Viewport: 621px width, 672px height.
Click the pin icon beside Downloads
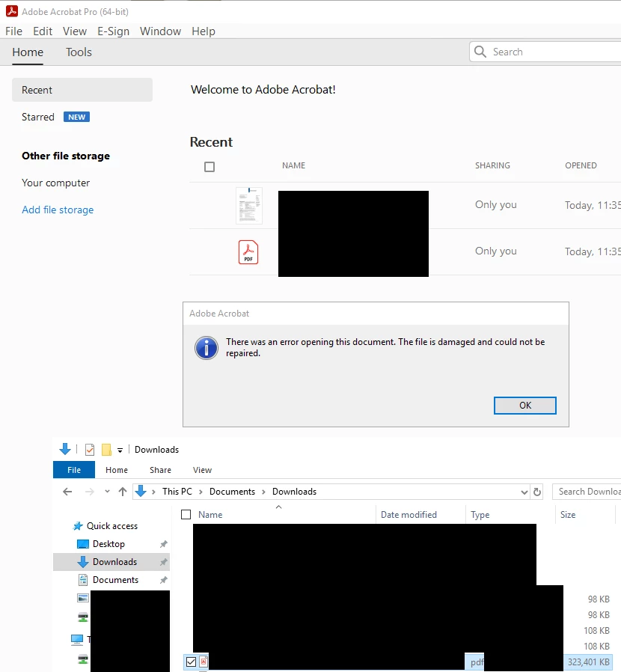[x=163, y=562]
